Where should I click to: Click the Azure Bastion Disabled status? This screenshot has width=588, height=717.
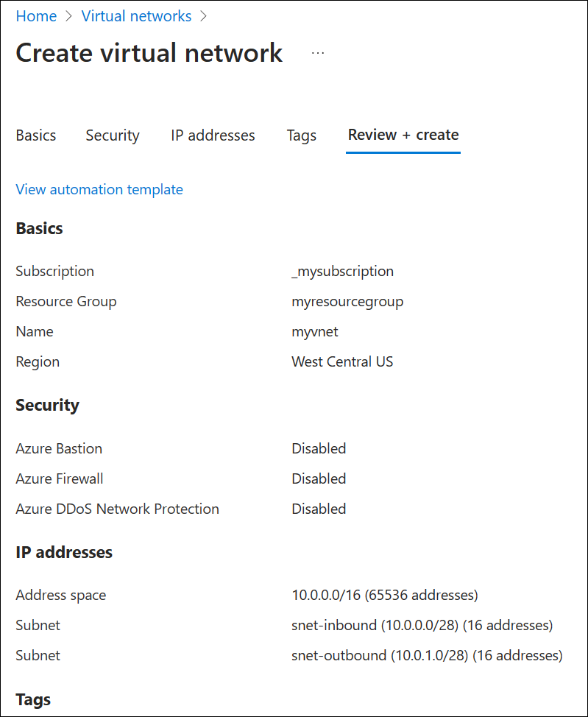[x=319, y=448]
